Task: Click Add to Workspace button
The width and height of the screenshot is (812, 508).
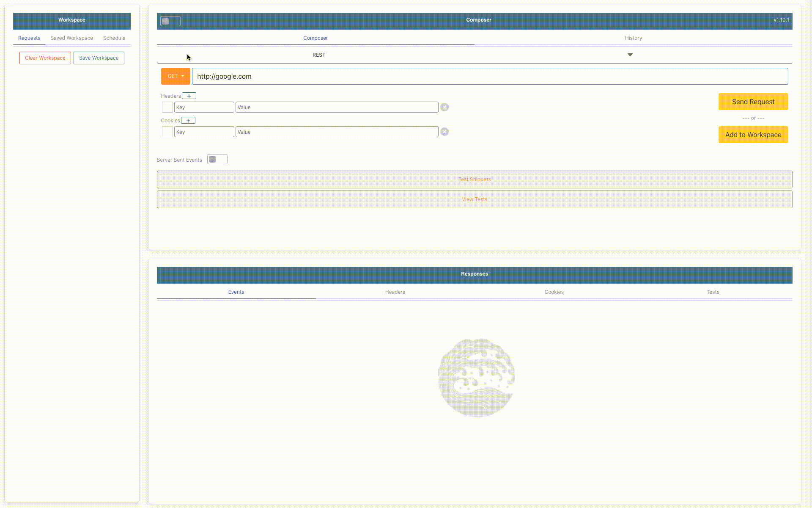Action: (753, 135)
